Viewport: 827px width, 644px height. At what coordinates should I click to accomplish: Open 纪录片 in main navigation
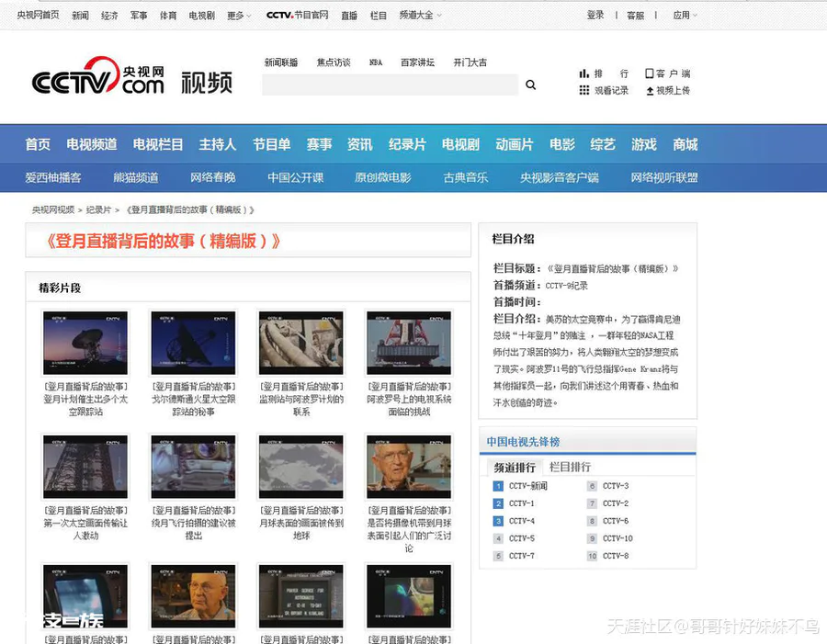[x=408, y=144]
